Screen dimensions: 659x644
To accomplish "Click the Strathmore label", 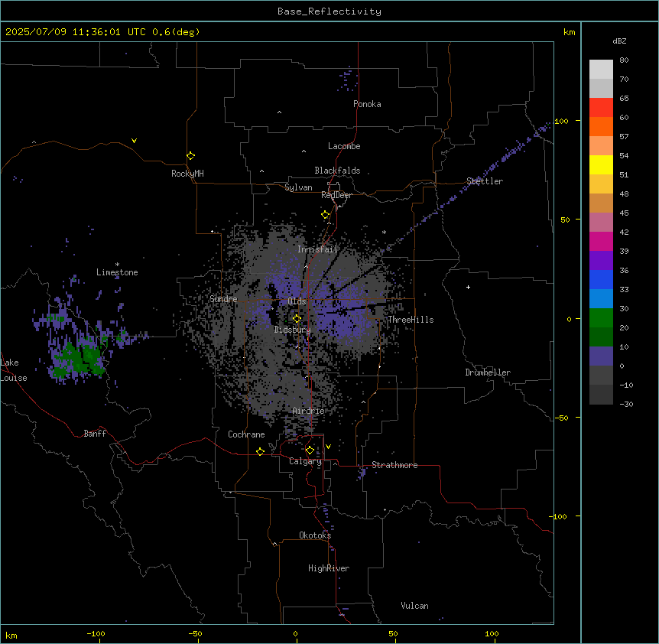I will coord(394,465).
